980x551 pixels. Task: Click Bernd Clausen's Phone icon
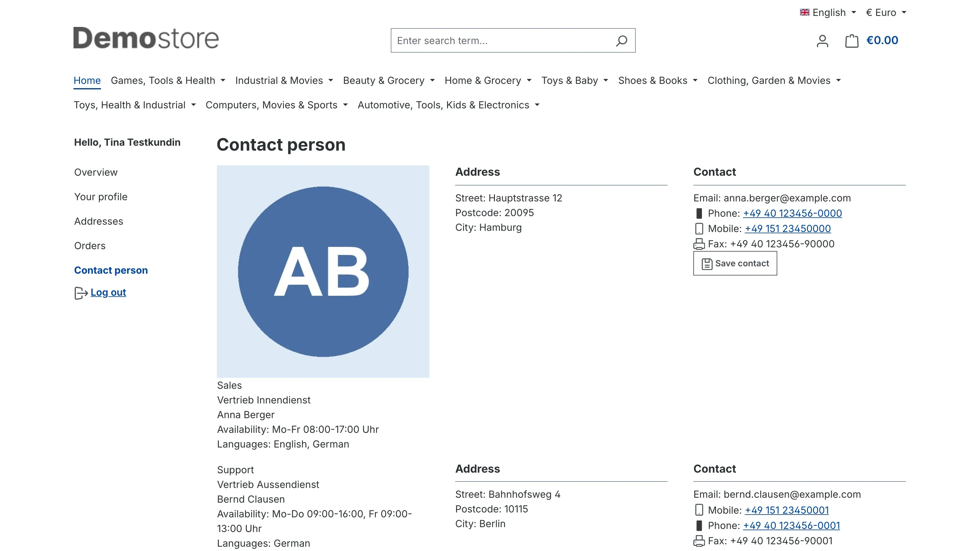click(x=699, y=526)
